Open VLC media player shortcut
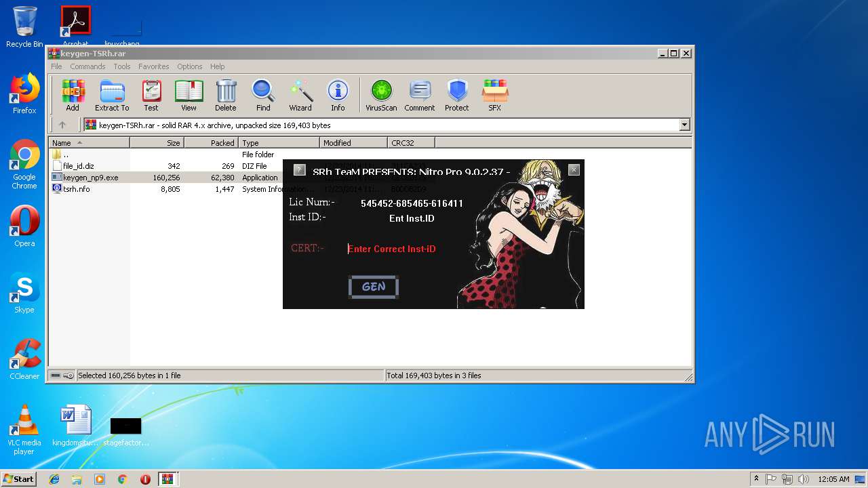The height and width of the screenshot is (488, 868). point(24,430)
